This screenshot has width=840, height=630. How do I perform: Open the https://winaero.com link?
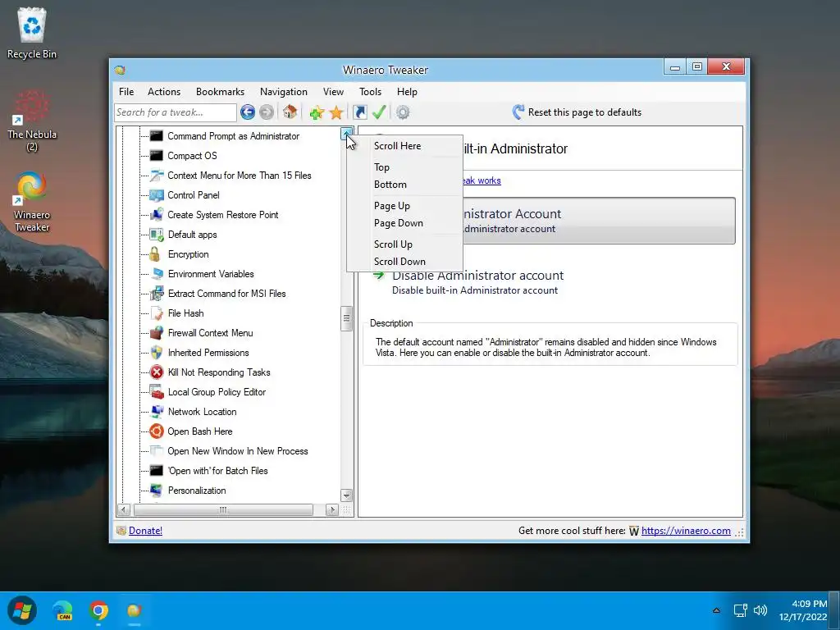686,531
